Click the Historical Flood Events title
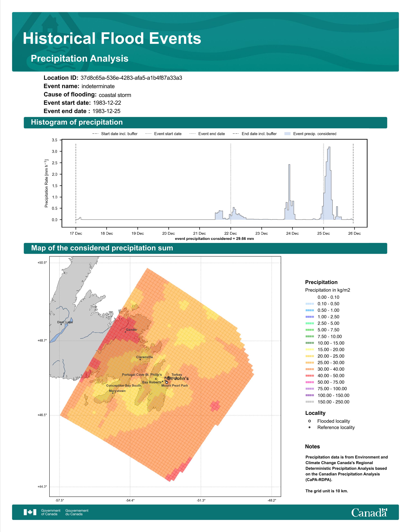This screenshot has height=532, width=411. (x=112, y=39)
